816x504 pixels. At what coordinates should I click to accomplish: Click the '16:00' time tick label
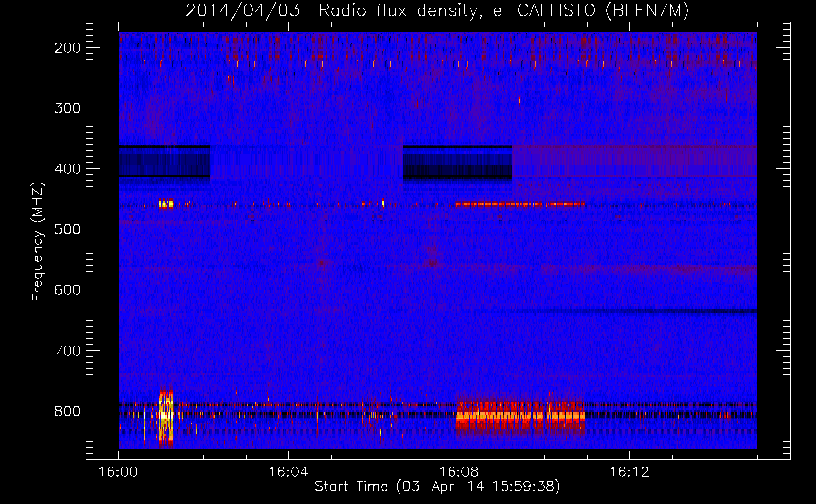point(118,472)
